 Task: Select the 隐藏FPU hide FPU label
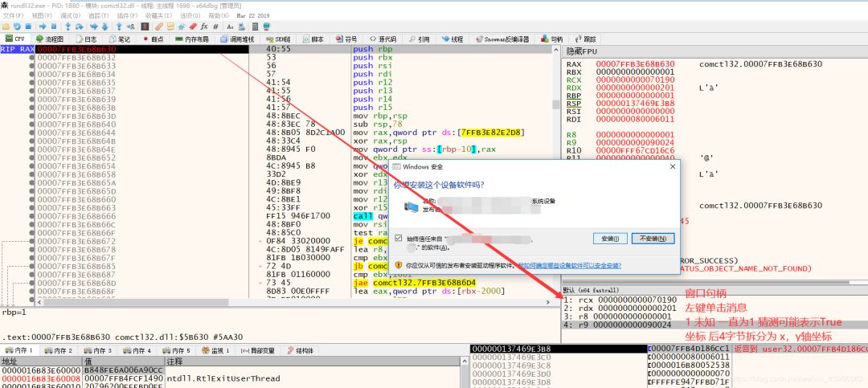click(581, 51)
